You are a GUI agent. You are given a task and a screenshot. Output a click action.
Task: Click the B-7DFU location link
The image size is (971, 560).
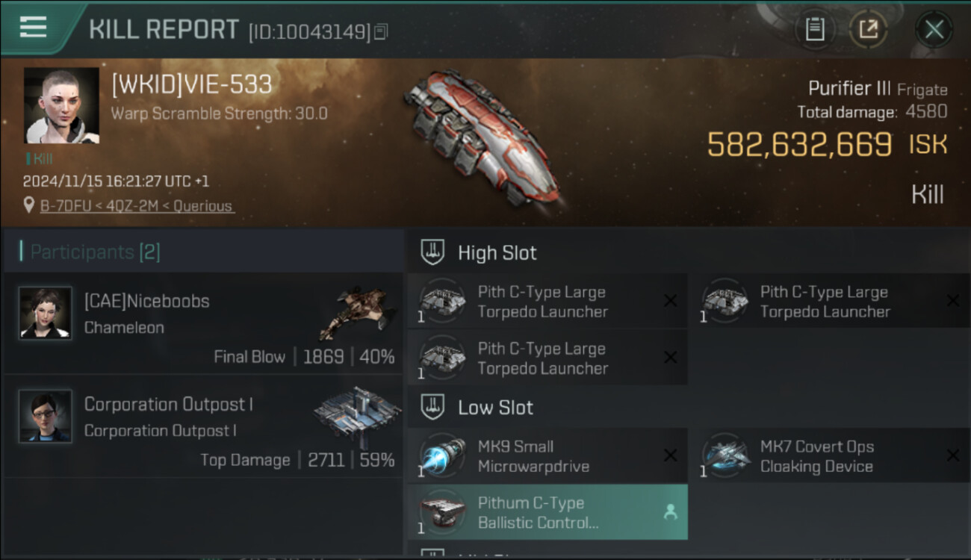click(x=137, y=206)
